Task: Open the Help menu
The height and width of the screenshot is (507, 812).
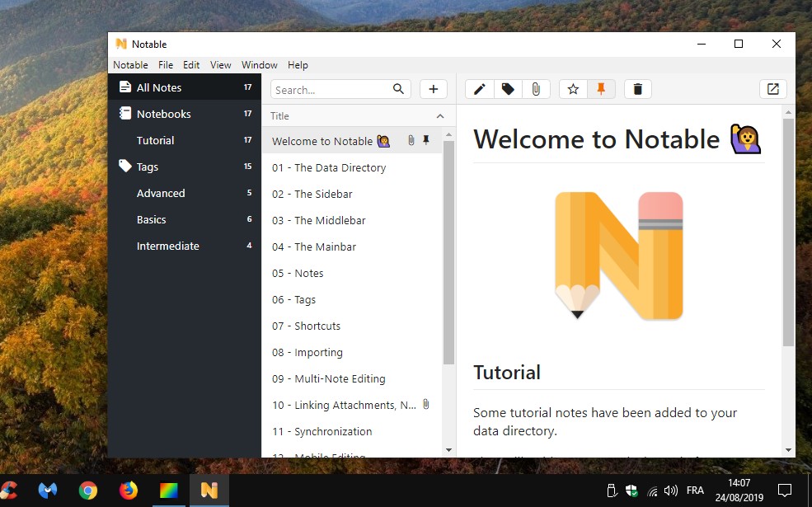Action: [x=298, y=65]
